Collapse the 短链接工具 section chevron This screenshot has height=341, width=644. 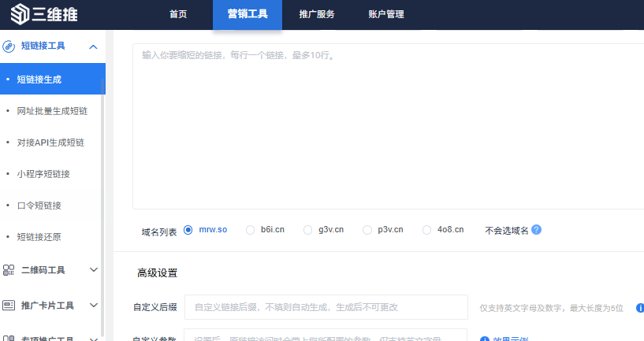pos(94,46)
